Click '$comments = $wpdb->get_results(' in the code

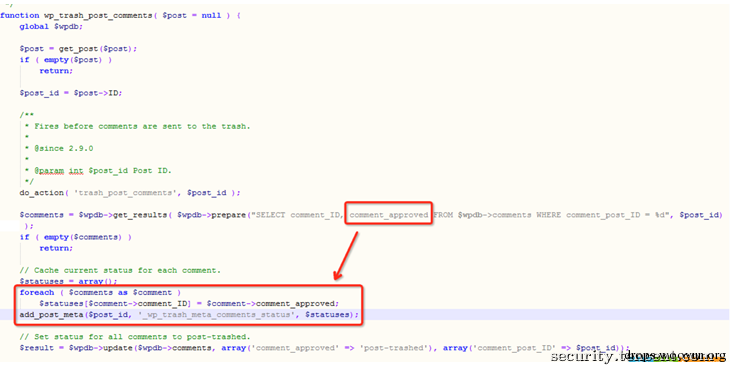point(95,215)
